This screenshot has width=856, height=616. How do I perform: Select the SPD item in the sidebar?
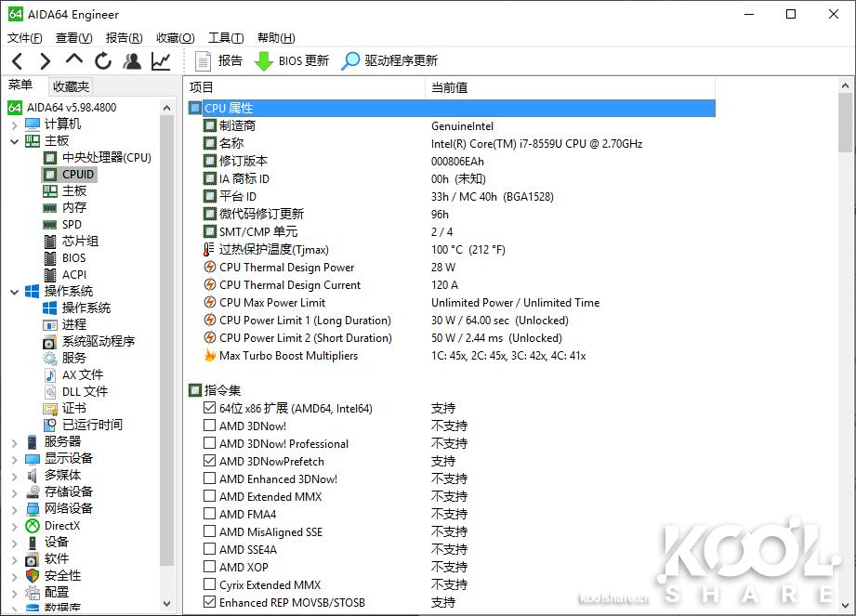(70, 224)
